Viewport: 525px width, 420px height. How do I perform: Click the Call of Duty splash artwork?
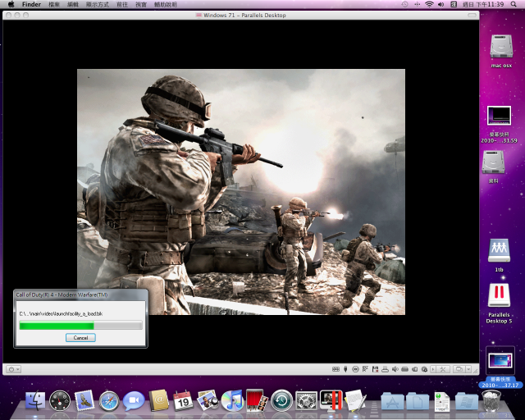(x=241, y=192)
